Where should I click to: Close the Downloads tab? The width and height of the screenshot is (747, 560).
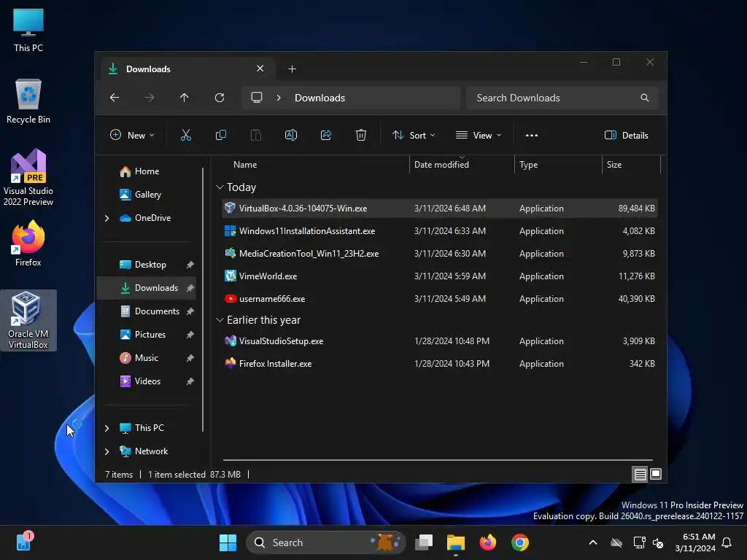pos(260,69)
